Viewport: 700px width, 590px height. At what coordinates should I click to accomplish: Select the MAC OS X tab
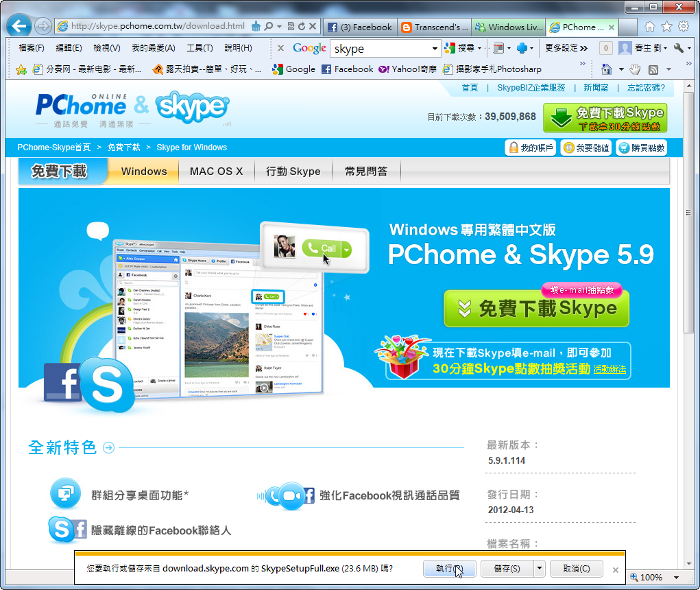click(x=217, y=172)
